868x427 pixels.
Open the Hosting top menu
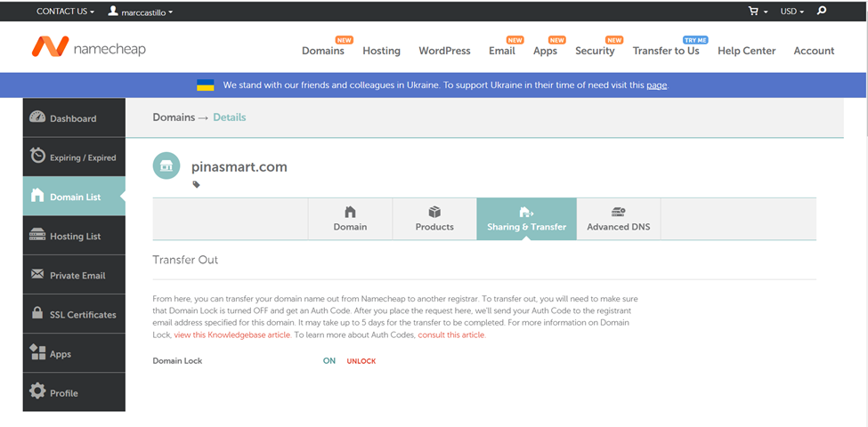[x=381, y=51]
